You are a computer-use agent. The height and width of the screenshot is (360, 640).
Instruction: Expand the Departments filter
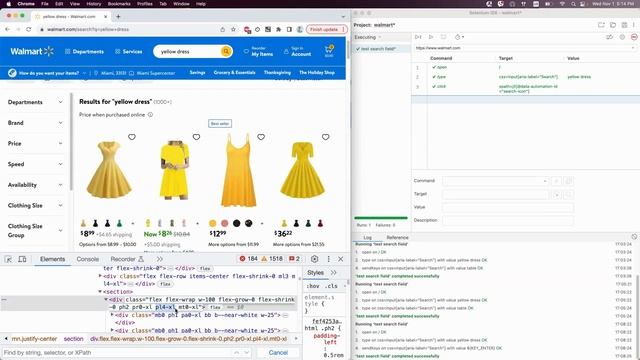click(35, 102)
